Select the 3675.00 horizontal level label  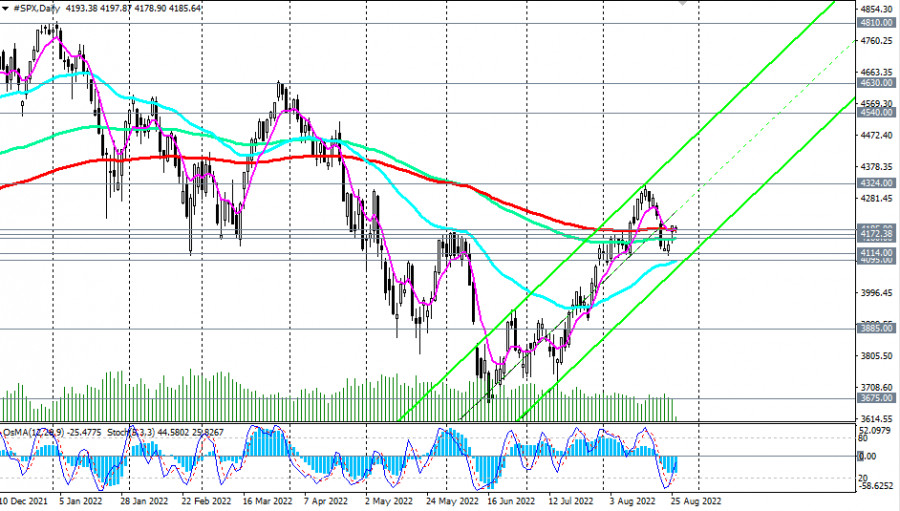point(877,398)
